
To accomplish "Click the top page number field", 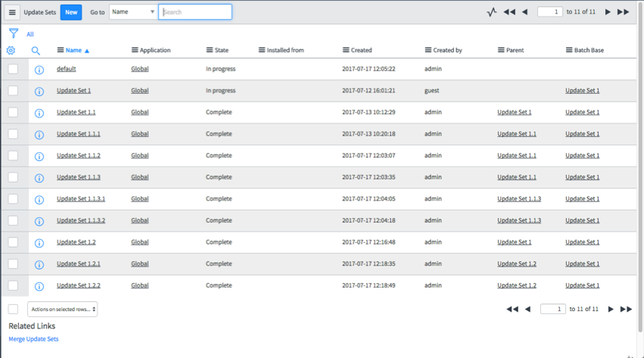I will click(550, 12).
